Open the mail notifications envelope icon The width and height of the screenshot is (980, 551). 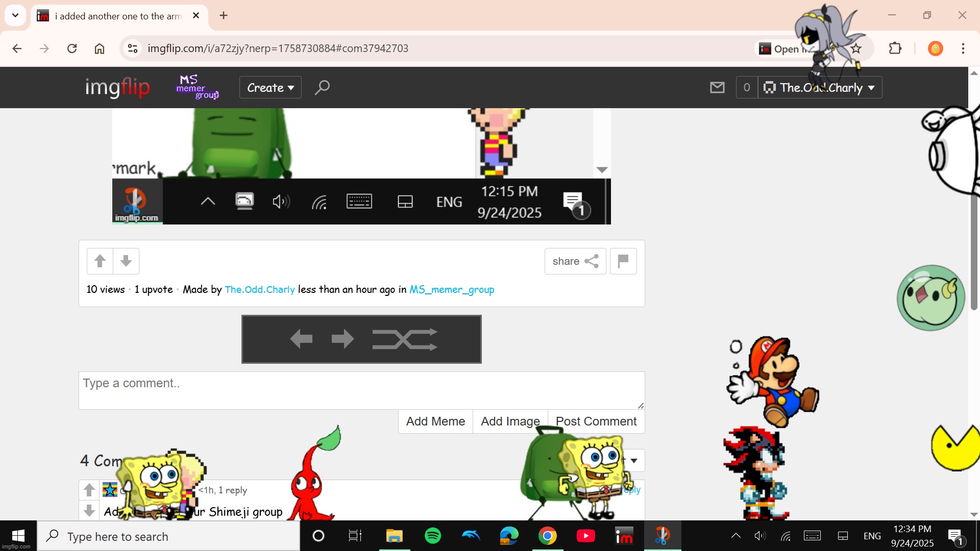[717, 87]
